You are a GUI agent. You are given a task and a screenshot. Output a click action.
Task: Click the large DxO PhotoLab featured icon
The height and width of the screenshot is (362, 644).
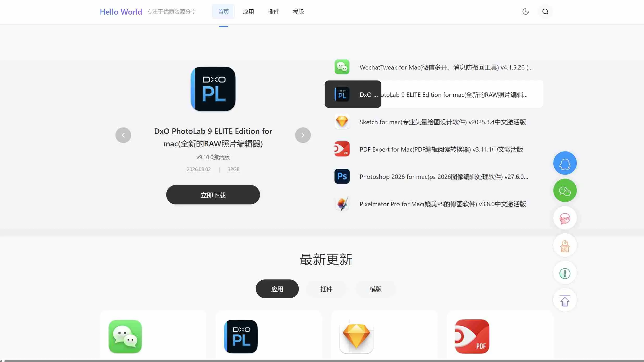[x=213, y=89]
